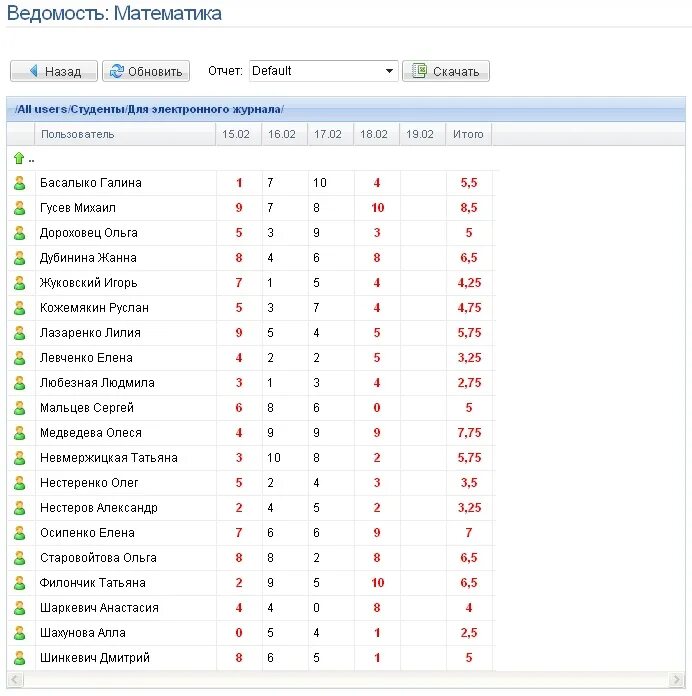Image resolution: width=692 pixels, height=696 pixels.
Task: Download the report with Скачать
Action: [x=446, y=71]
